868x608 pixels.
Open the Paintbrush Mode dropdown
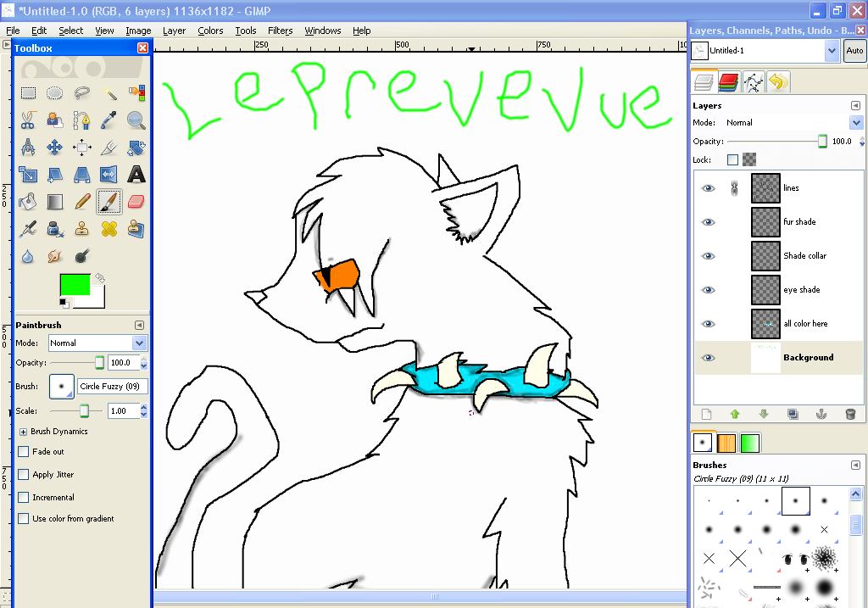[x=98, y=343]
